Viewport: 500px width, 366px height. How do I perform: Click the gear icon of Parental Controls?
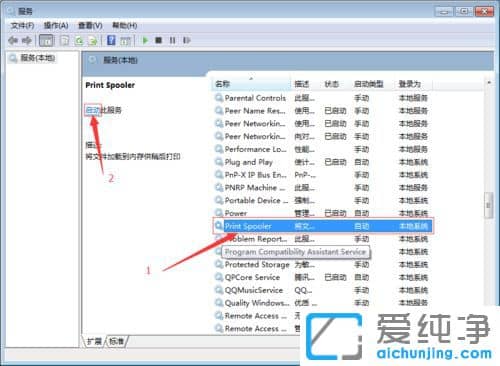[x=219, y=98]
